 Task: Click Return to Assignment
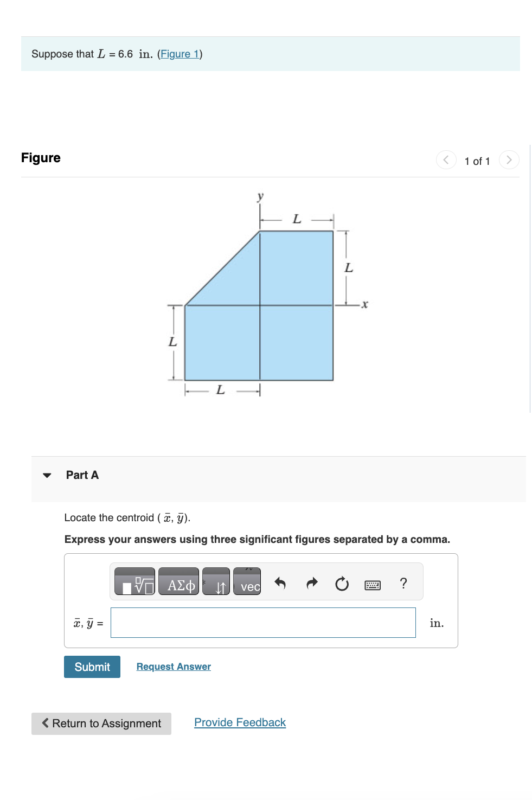[x=101, y=724]
